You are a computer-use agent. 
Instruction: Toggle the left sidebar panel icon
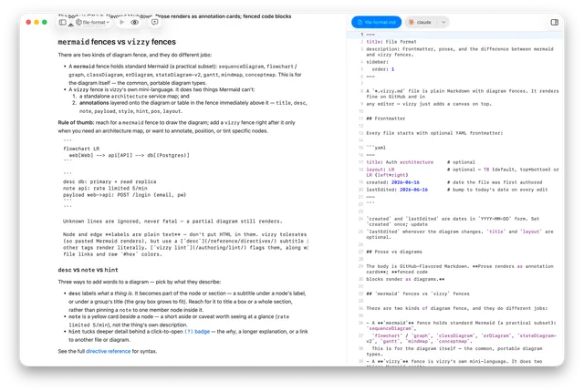(63, 22)
